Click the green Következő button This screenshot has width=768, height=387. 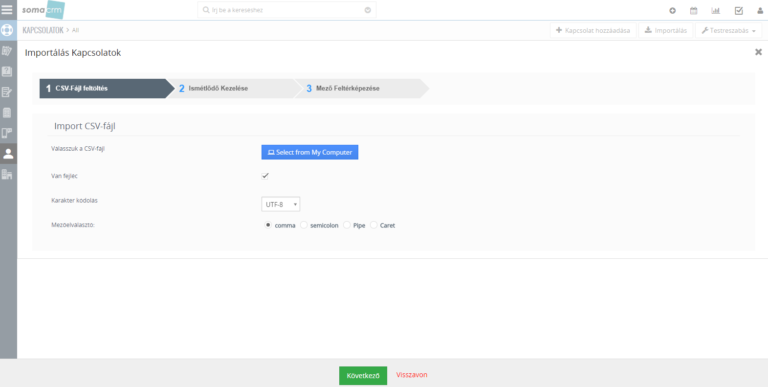(363, 376)
